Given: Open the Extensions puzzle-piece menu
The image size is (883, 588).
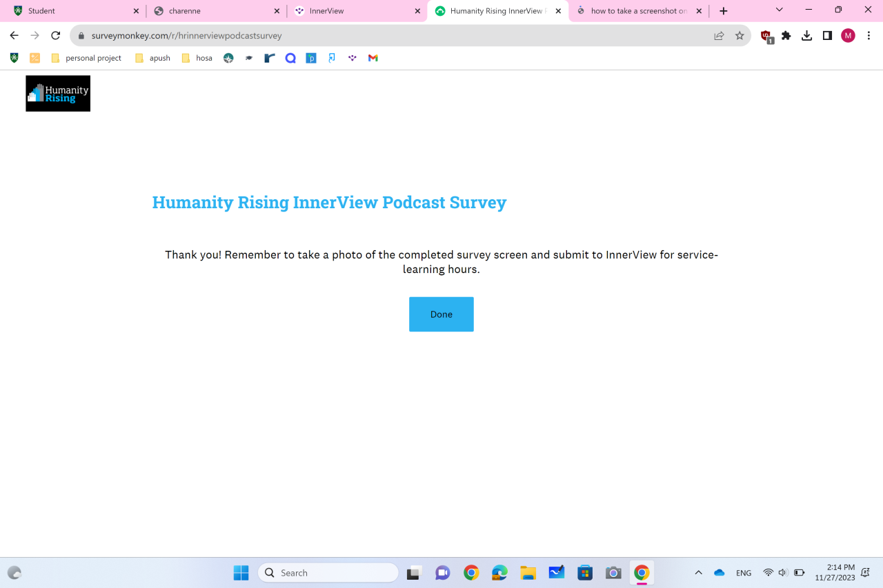Looking at the screenshot, I should point(786,36).
